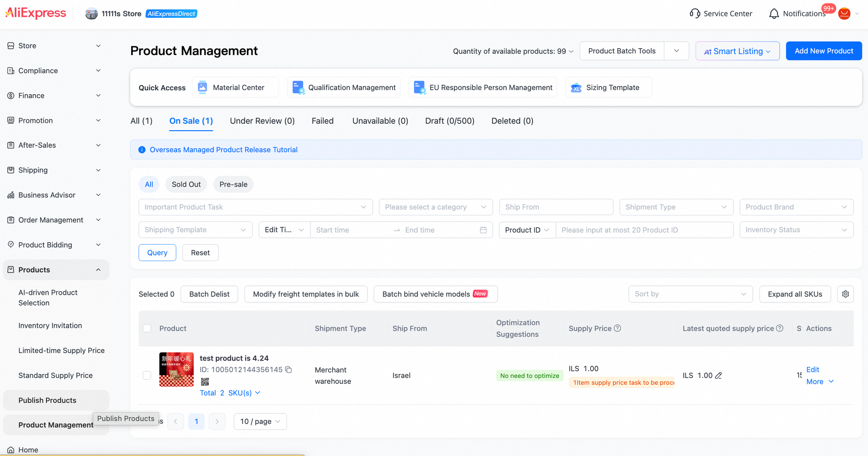Select the Pre-sale filter chip
The image size is (868, 456).
234,184
